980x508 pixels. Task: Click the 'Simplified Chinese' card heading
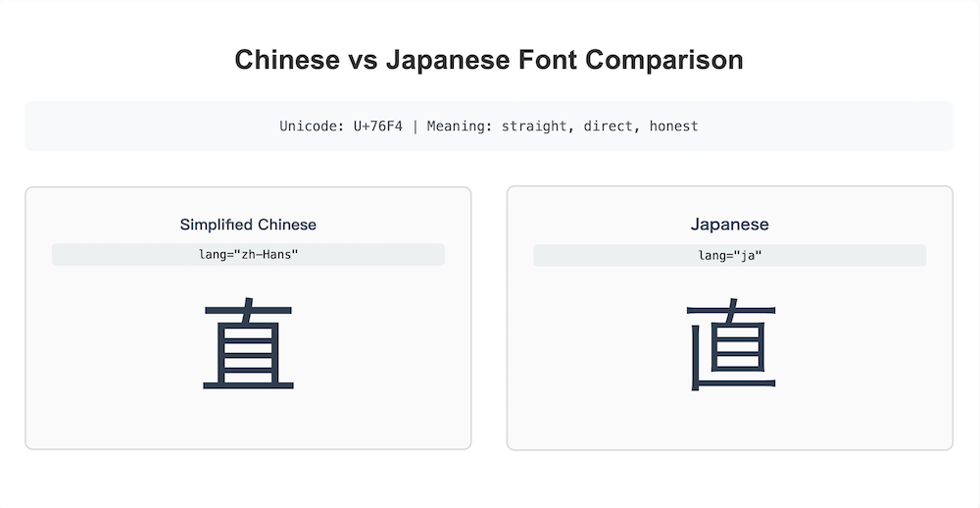[x=248, y=225]
